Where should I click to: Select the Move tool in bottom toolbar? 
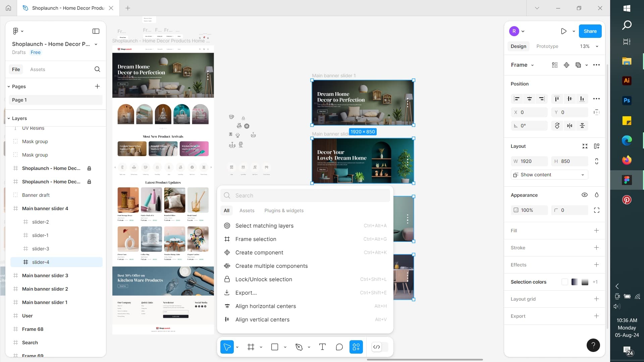coord(227,347)
